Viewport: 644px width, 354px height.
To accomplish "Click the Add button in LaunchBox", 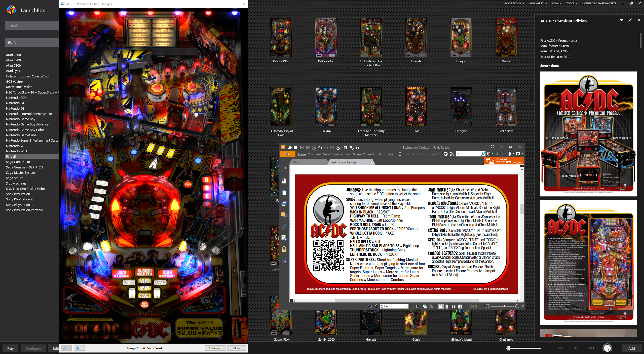I will [631, 348].
